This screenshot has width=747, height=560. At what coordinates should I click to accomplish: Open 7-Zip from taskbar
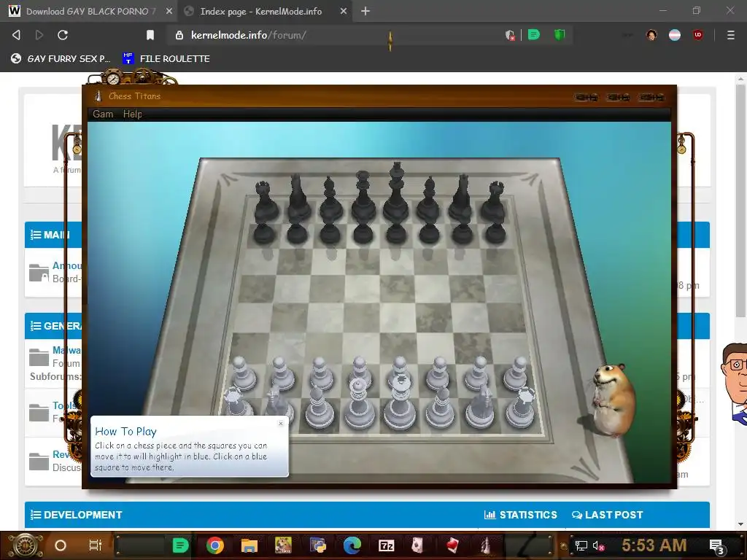387,545
